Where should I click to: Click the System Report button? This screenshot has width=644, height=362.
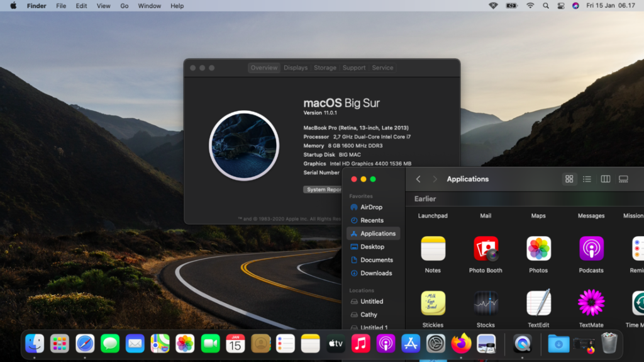coord(323,189)
